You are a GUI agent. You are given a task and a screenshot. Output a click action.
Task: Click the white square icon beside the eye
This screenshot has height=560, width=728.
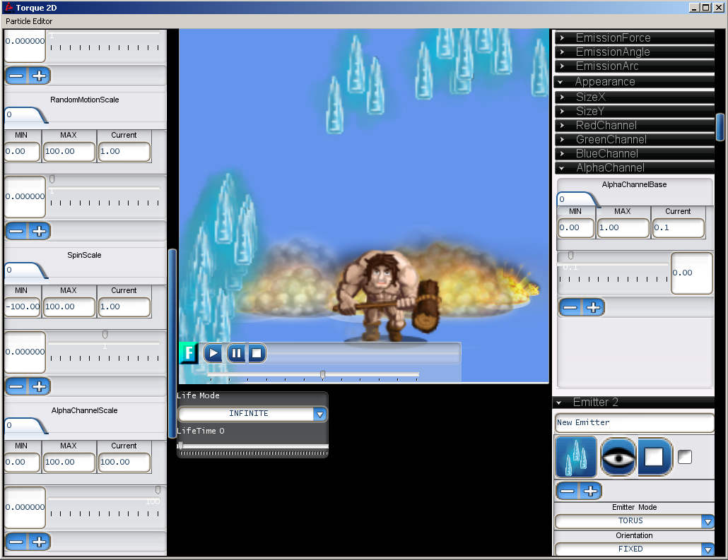click(654, 458)
